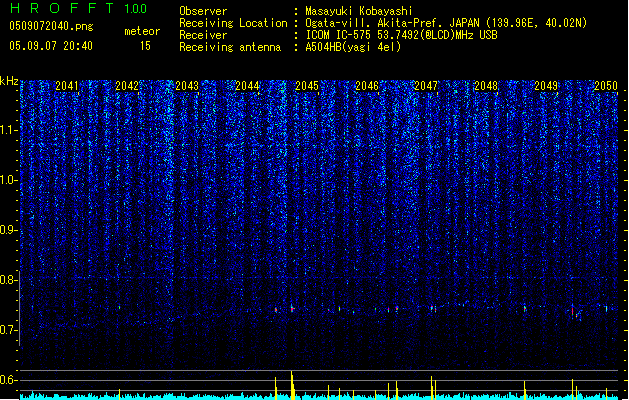Click antenna value A504HB(yagi 4el)
This screenshot has height=400, width=629.
[353, 47]
